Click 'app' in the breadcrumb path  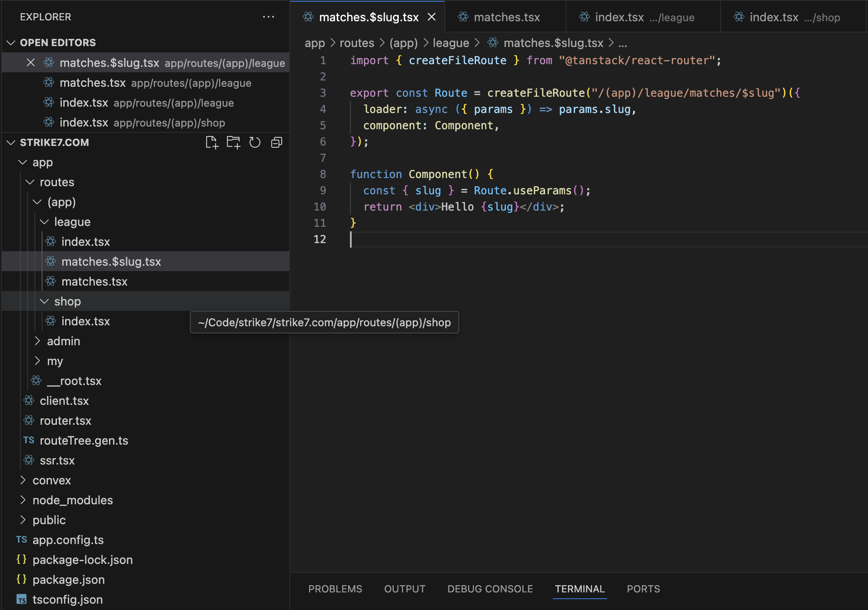(x=315, y=43)
